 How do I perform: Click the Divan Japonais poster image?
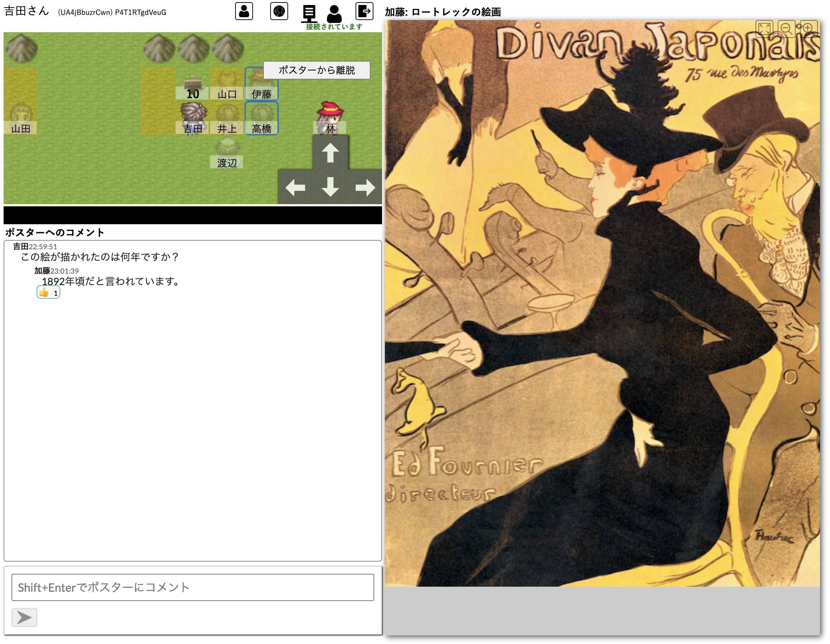(602, 303)
